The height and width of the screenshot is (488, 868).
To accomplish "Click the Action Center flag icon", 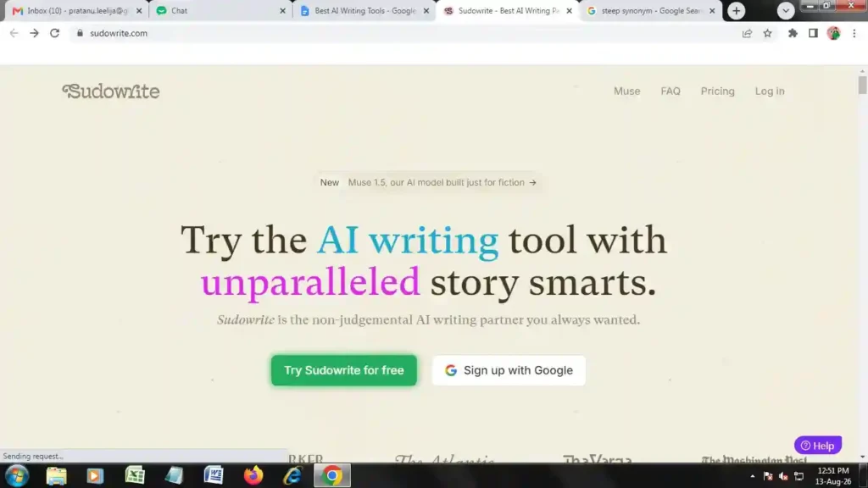I will (768, 476).
